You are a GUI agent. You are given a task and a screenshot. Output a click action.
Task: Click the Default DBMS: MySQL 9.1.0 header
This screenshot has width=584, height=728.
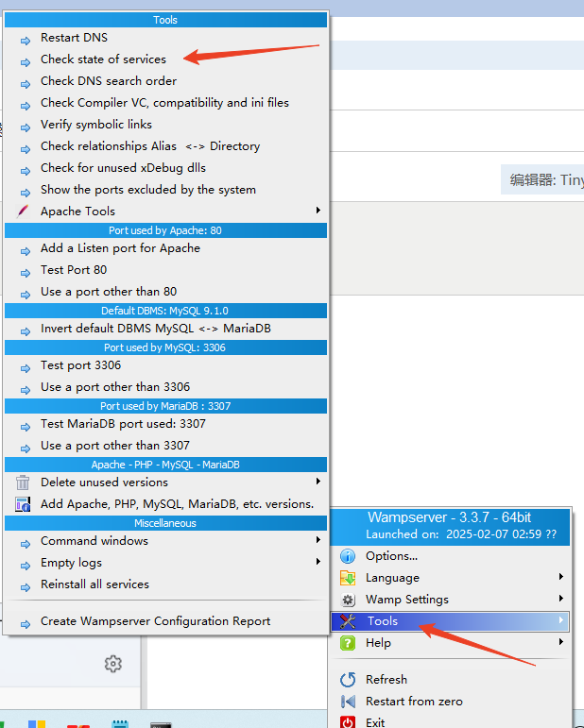tap(166, 311)
